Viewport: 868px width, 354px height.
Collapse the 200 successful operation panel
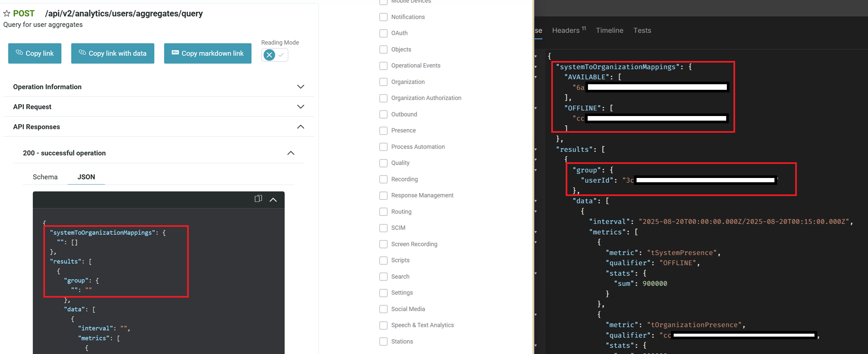[291, 153]
